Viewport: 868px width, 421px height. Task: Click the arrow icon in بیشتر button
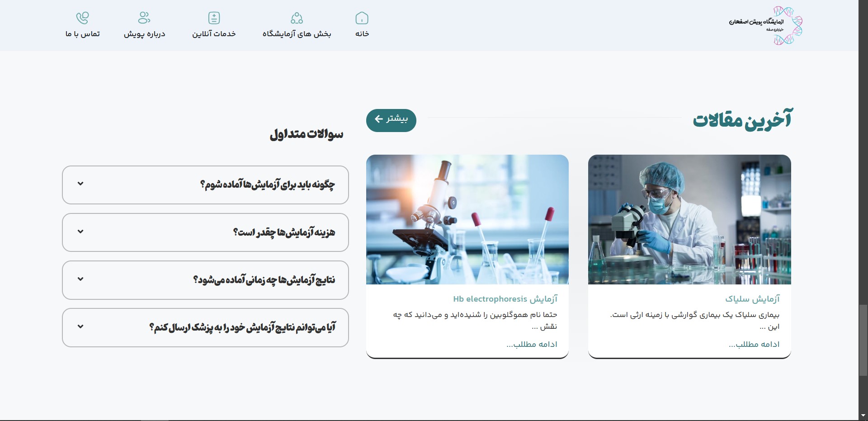pos(379,119)
